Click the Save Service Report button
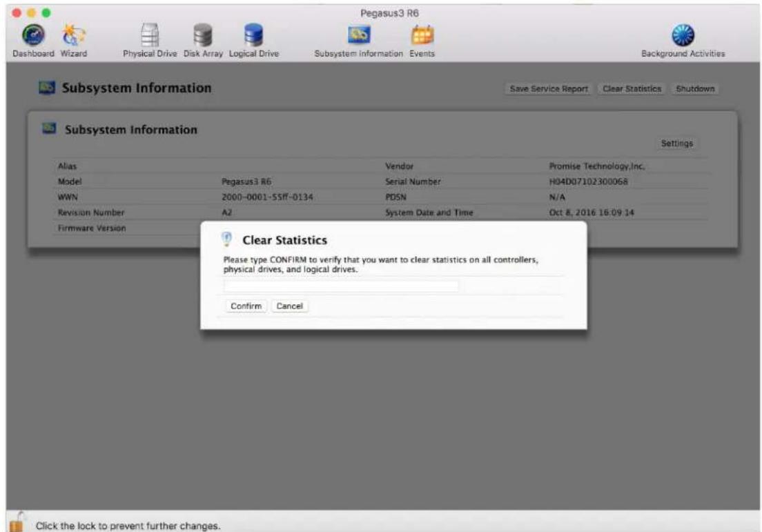 point(549,89)
